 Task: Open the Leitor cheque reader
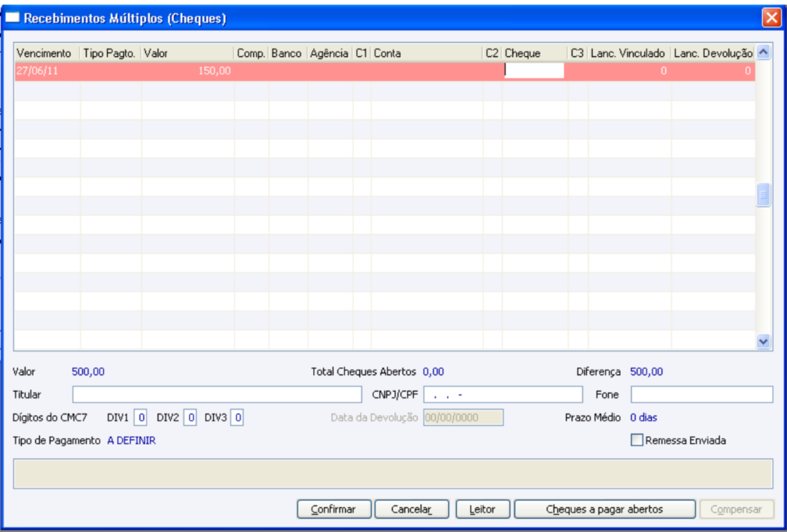(483, 509)
